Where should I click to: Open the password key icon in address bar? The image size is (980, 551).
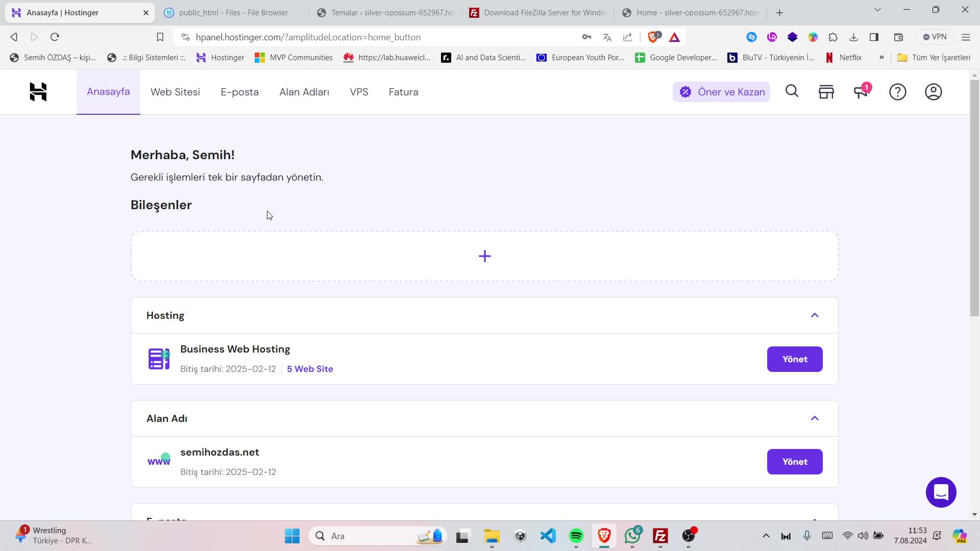pos(586,37)
